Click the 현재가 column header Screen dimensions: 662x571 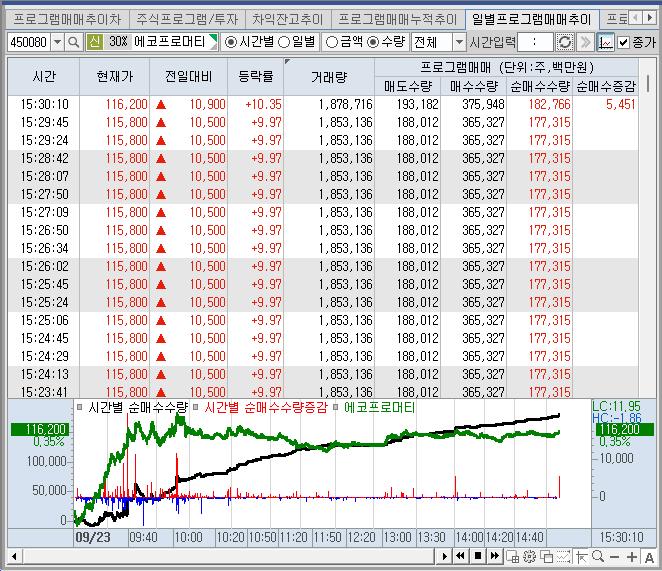click(114, 76)
